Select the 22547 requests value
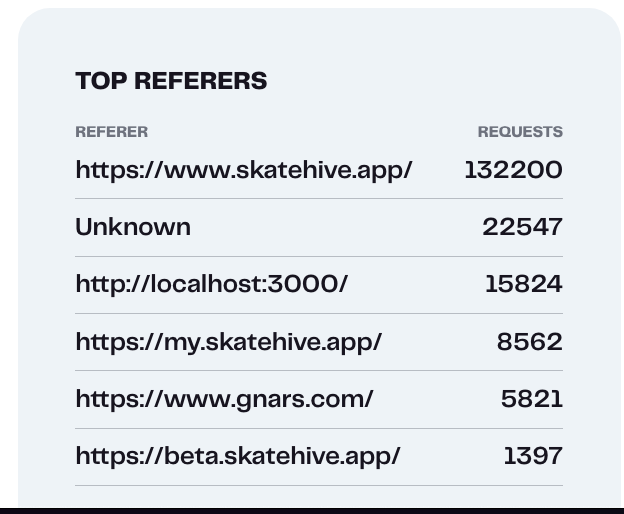This screenshot has width=624, height=514. tap(522, 227)
